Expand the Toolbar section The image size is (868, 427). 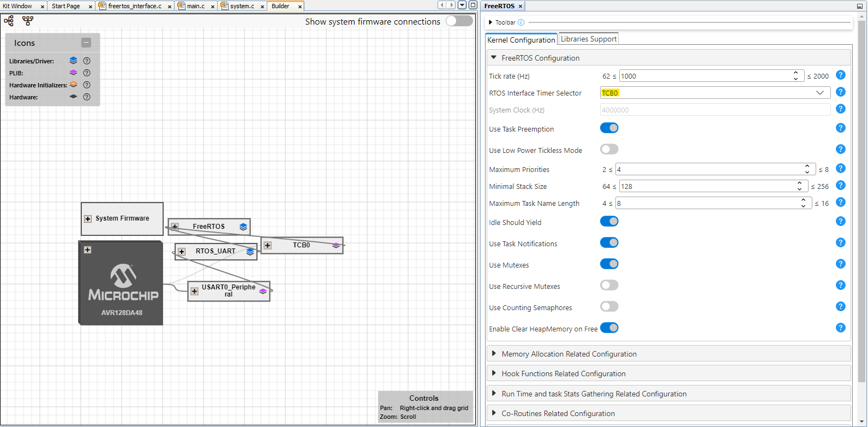[x=490, y=22]
